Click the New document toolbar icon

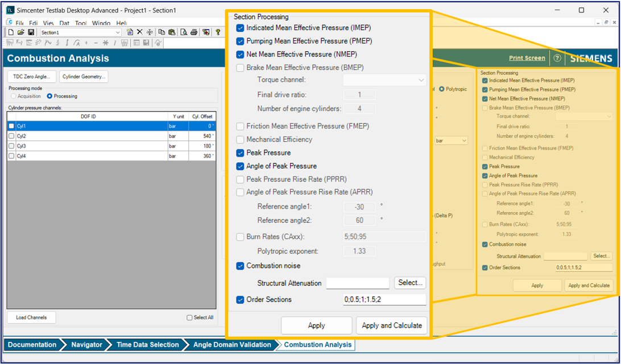pyautogui.click(x=11, y=32)
